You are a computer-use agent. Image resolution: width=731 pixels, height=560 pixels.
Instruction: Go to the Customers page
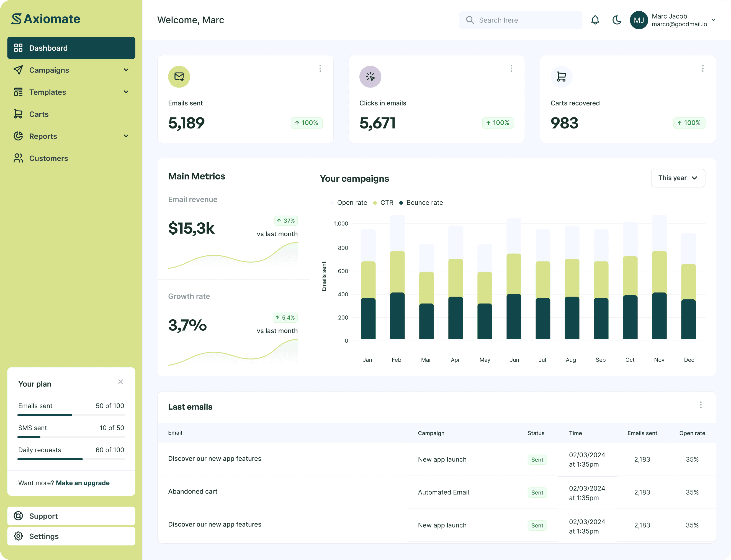click(71, 158)
